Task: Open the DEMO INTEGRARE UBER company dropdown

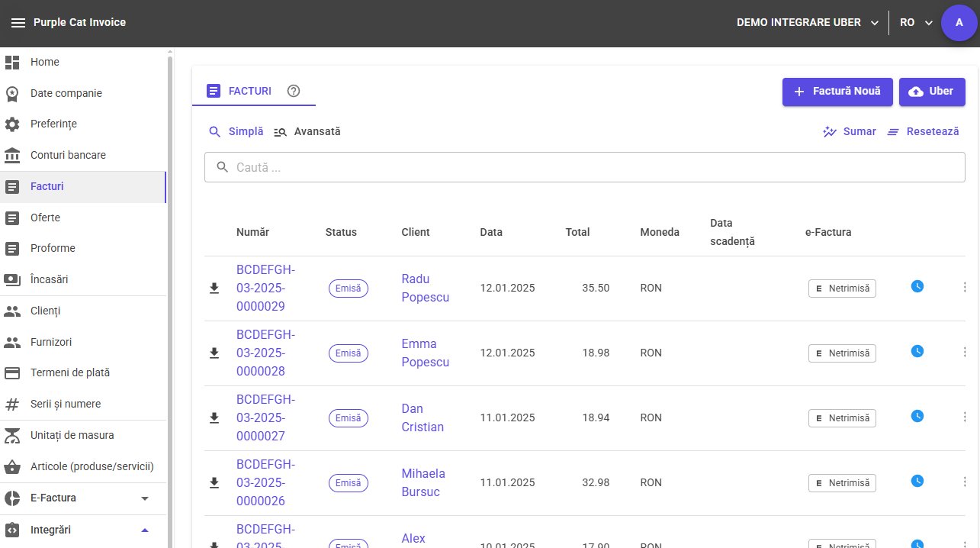Action: click(x=808, y=23)
